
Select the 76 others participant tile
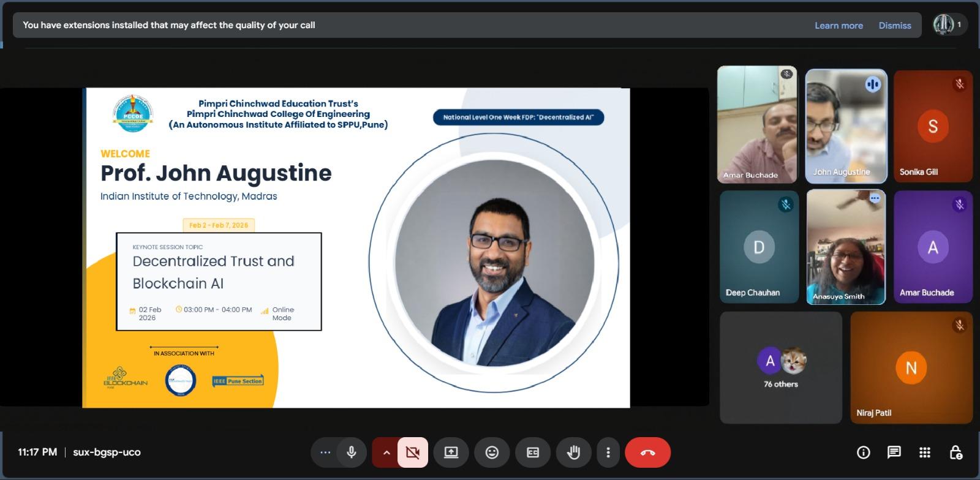coord(780,367)
